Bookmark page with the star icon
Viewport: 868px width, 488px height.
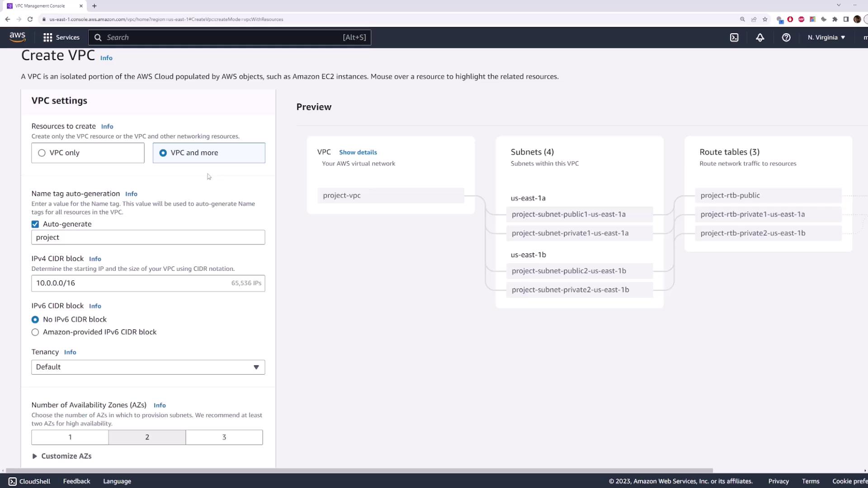pyautogui.click(x=765, y=19)
